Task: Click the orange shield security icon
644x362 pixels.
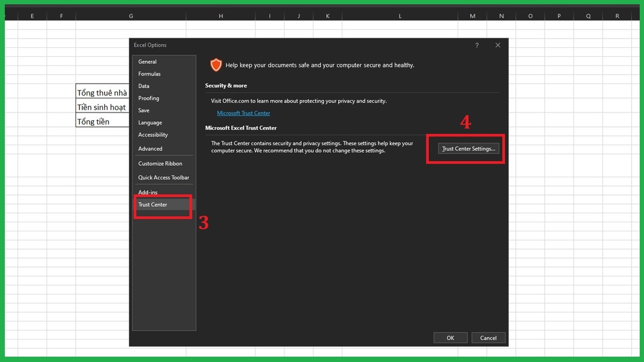Action: pyautogui.click(x=216, y=65)
